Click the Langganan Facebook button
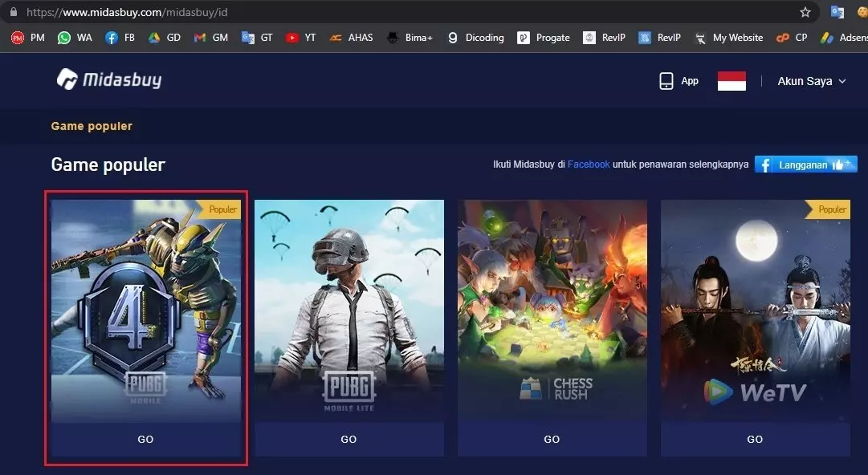 pyautogui.click(x=806, y=164)
